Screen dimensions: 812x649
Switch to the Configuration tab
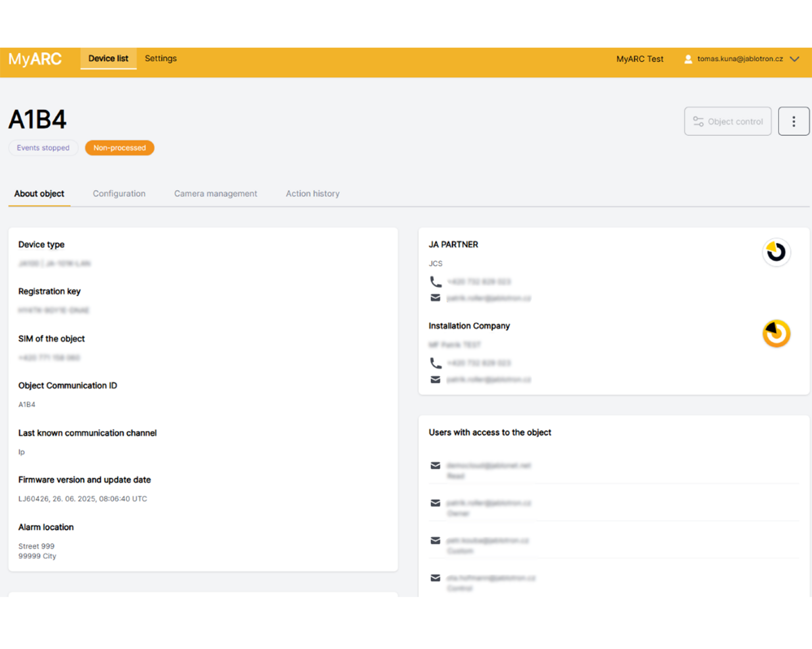[119, 194]
